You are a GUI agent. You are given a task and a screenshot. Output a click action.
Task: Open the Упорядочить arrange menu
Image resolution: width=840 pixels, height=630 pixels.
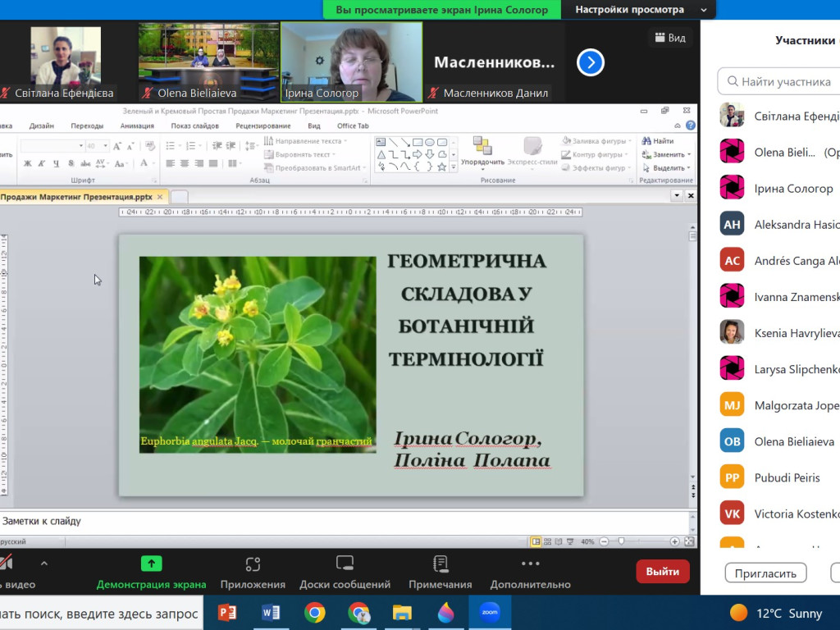482,153
